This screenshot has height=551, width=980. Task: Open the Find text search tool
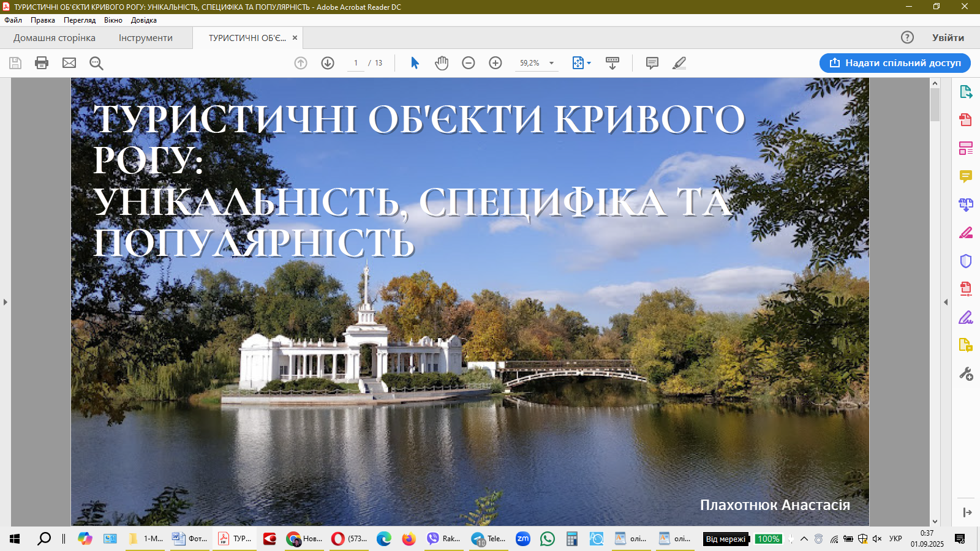point(96,63)
